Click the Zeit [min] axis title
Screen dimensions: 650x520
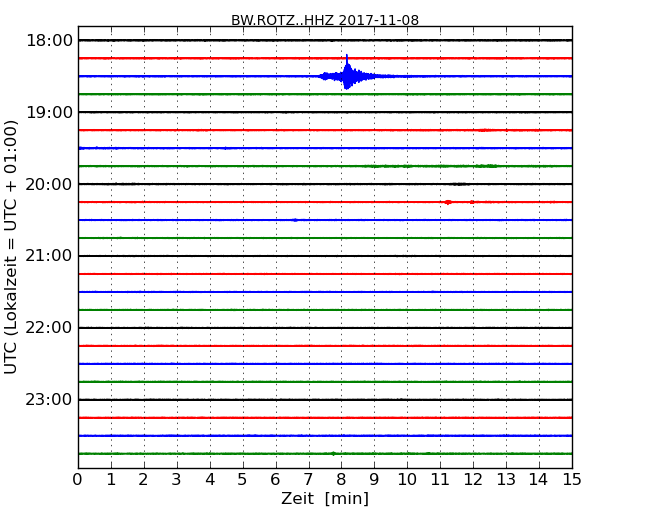(x=325, y=498)
